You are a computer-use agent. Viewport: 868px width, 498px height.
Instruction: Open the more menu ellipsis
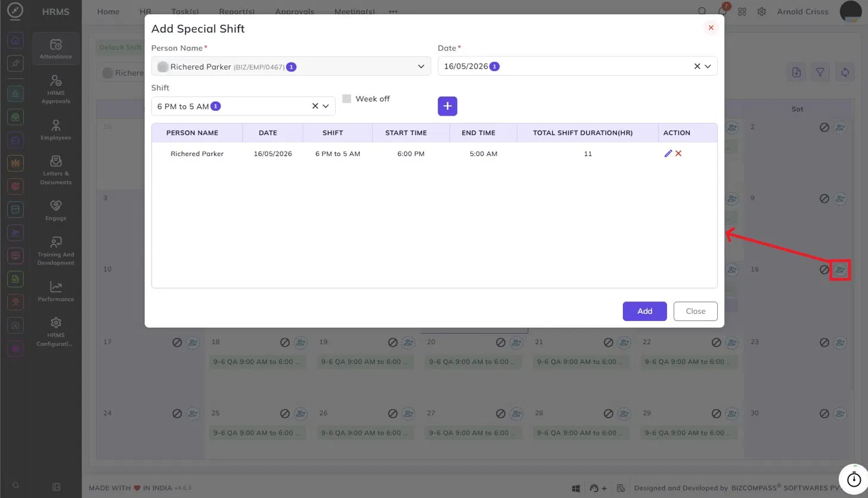(393, 12)
